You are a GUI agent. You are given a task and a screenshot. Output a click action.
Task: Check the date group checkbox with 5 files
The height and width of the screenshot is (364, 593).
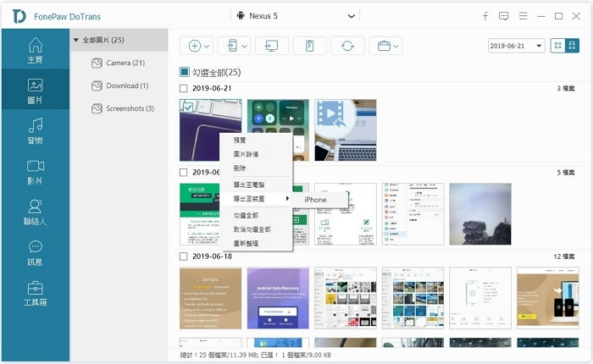[184, 173]
